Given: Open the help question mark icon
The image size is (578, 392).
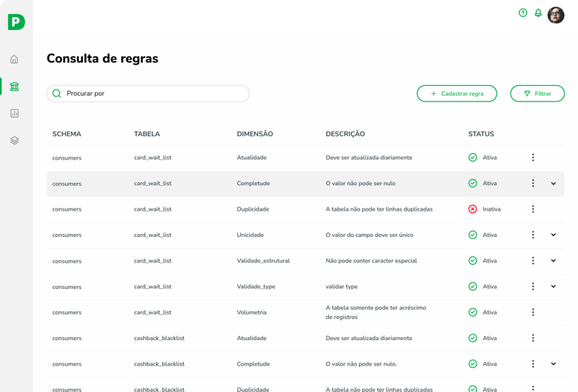Looking at the screenshot, I should 523,13.
